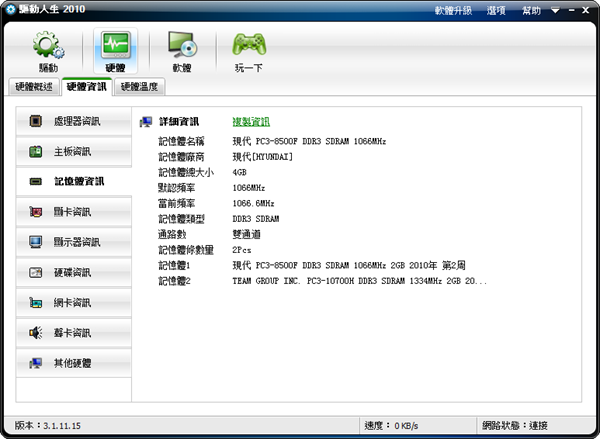
Task: Show 網卡資訊 details
Action: (74, 302)
